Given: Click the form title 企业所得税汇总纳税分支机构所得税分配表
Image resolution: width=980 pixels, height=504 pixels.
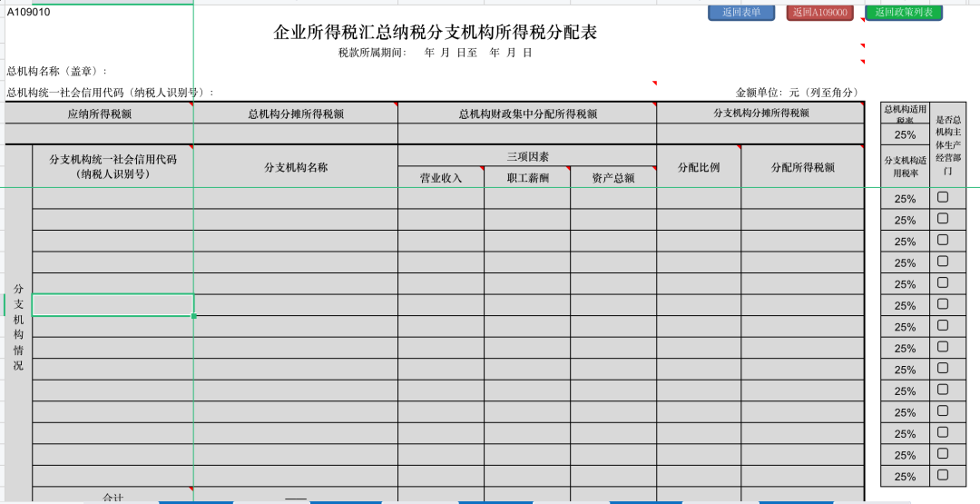Looking at the screenshot, I should point(436,33).
